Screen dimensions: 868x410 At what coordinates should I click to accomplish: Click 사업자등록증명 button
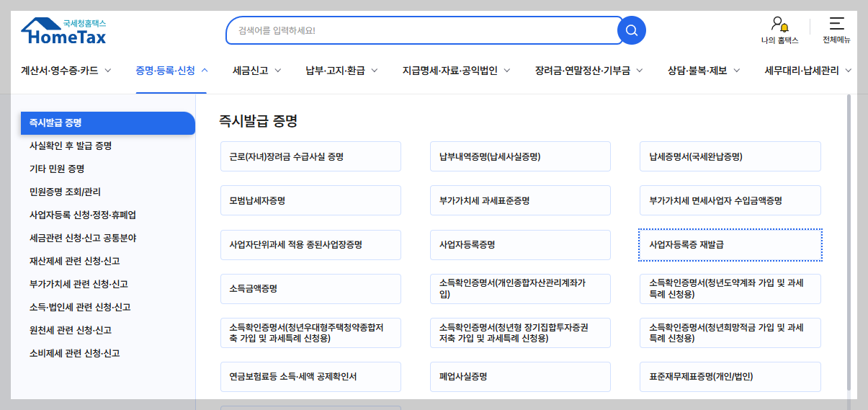520,245
